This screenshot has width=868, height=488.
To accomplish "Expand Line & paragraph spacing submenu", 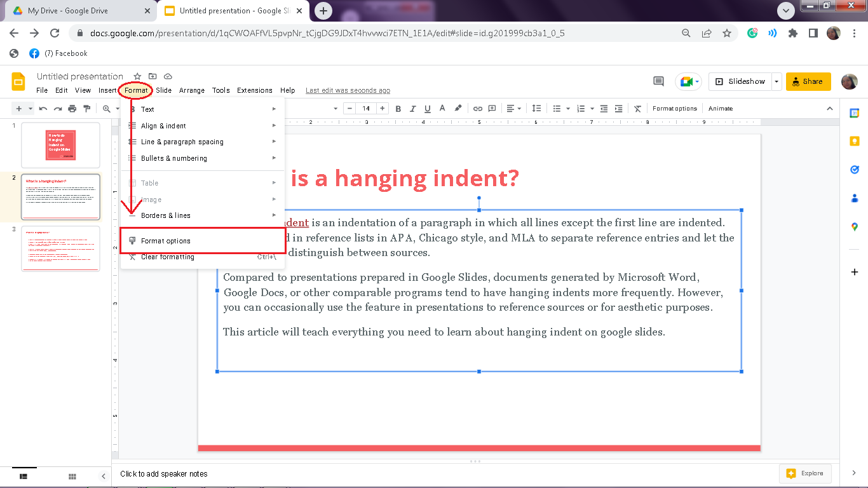I will point(202,142).
